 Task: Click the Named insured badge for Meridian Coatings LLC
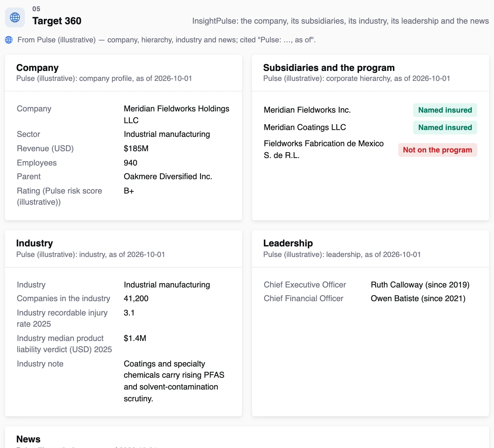(445, 128)
